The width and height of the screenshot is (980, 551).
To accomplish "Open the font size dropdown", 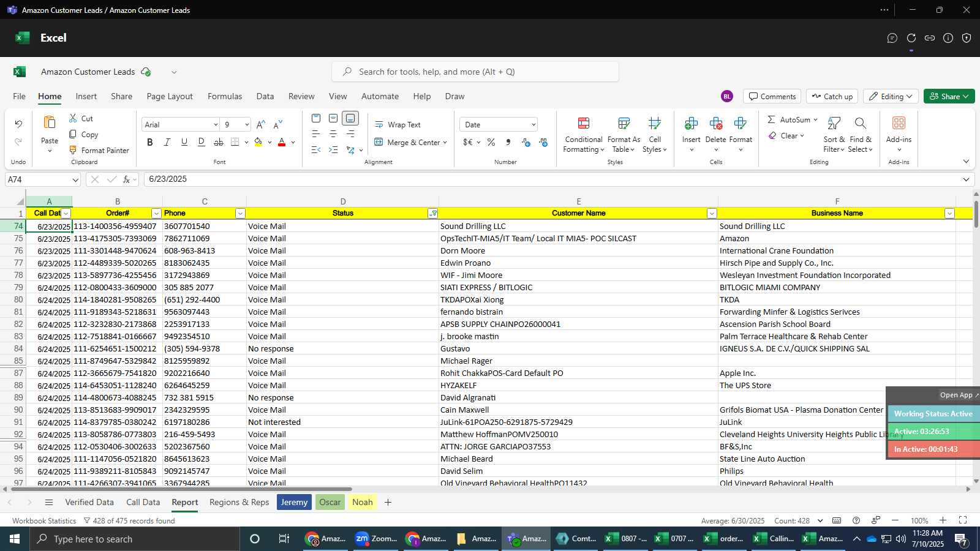I will tap(247, 124).
